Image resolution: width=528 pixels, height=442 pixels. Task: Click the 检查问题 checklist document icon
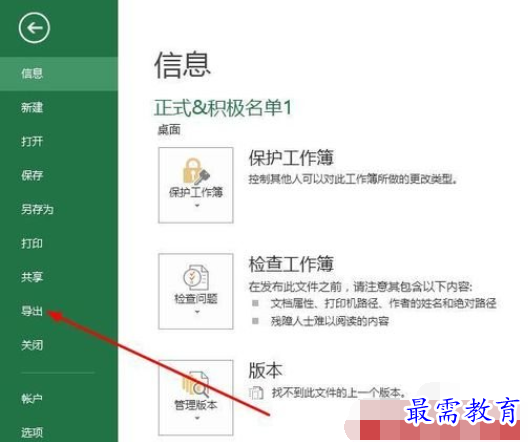click(196, 277)
